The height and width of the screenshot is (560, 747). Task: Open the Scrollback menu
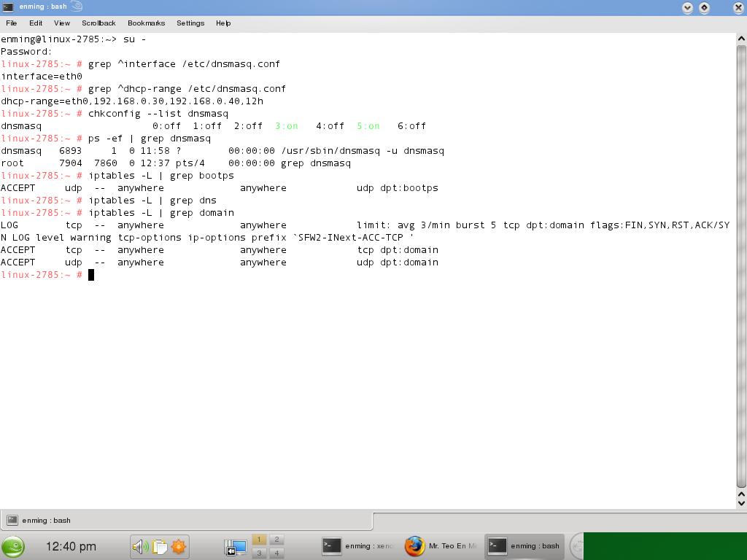point(98,23)
